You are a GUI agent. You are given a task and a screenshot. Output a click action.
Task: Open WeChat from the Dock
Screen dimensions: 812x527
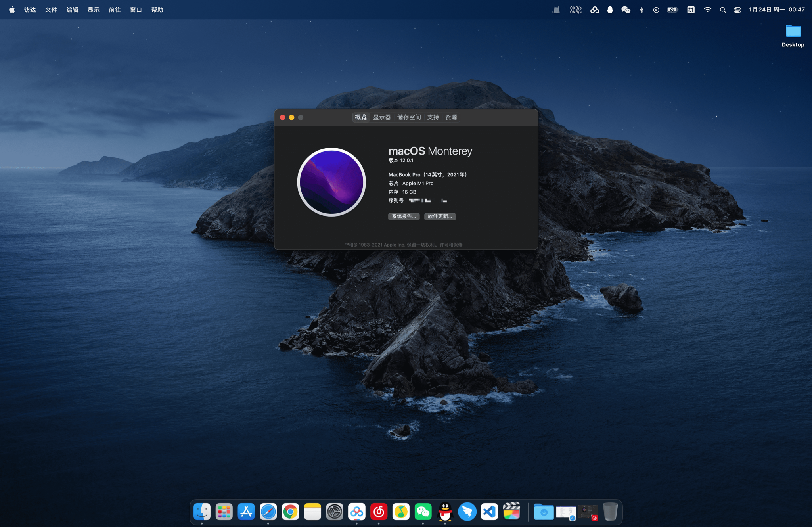coord(423,512)
